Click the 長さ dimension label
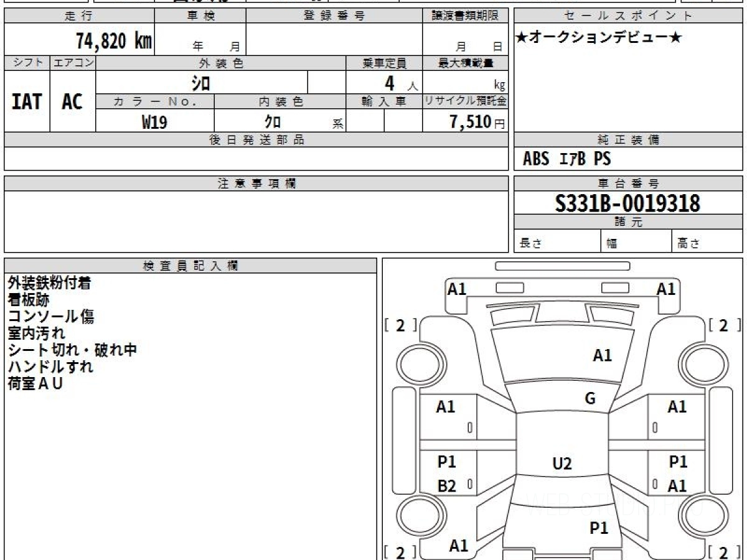747x560 pixels. [x=531, y=244]
